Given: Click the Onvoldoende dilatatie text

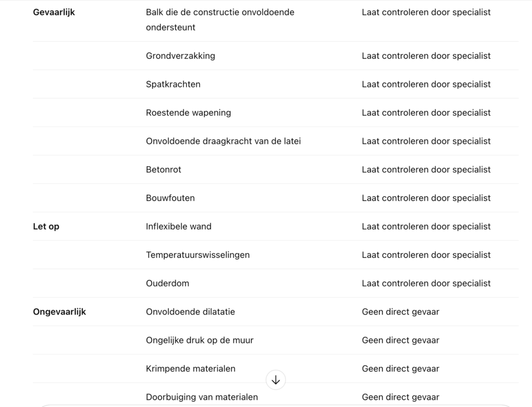Looking at the screenshot, I should [191, 312].
